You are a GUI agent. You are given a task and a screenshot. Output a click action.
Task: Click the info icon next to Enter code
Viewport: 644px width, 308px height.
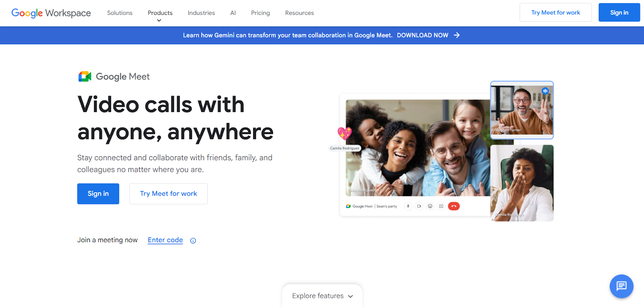point(193,241)
